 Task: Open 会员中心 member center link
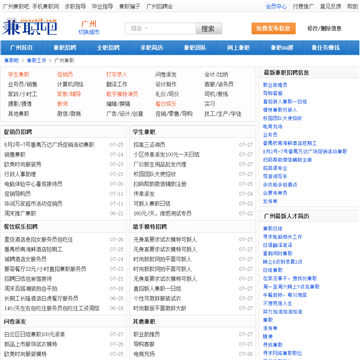(276, 6)
